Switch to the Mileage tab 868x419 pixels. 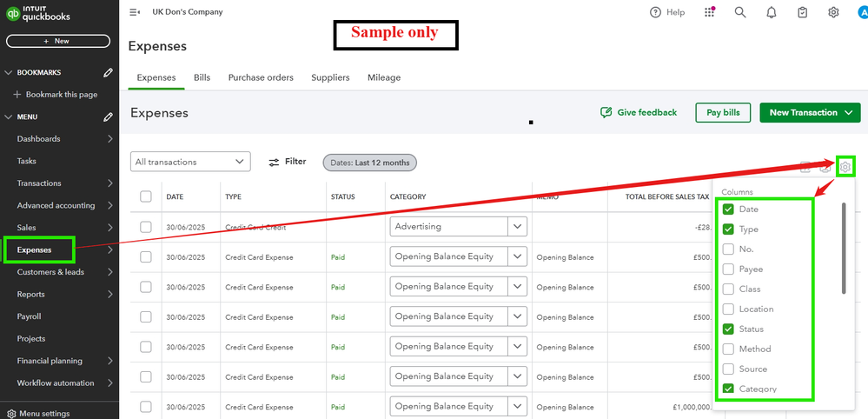[x=384, y=77]
